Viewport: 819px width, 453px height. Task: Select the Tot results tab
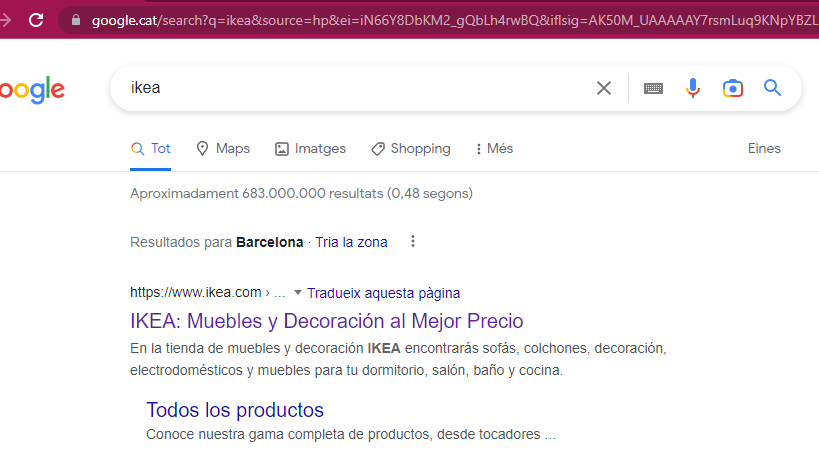click(x=150, y=149)
